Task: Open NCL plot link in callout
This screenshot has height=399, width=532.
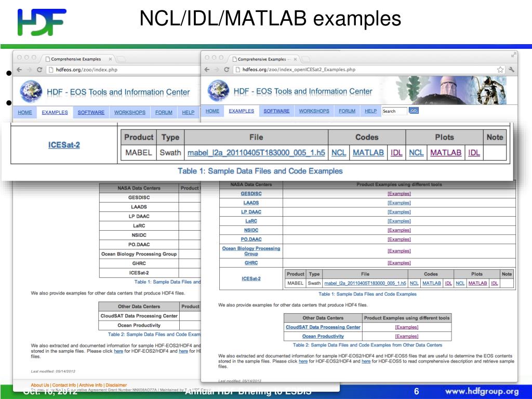Action: point(416,153)
